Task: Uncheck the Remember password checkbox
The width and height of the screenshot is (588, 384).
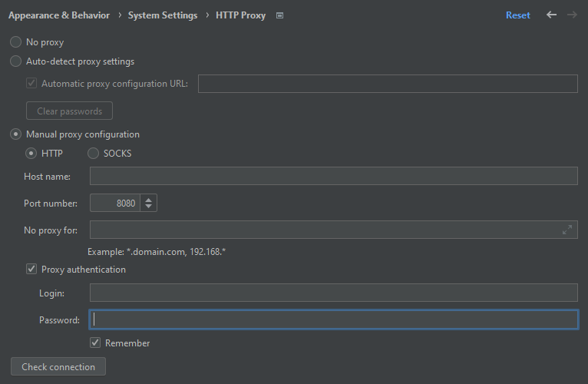Action: point(95,343)
